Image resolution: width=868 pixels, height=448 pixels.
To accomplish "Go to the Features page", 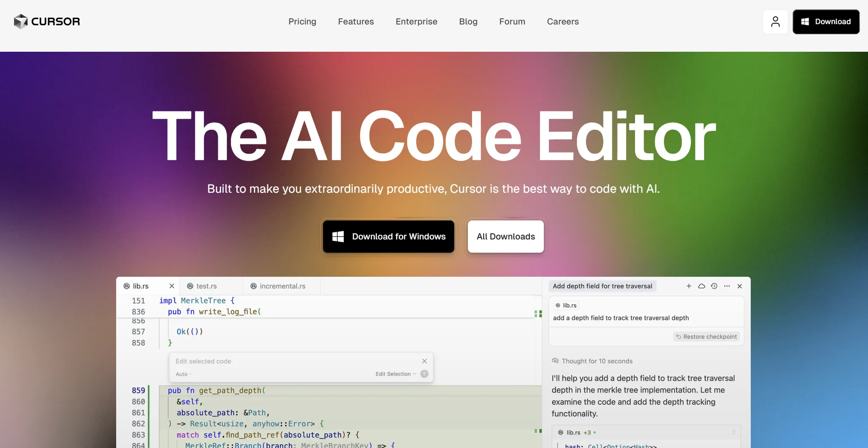I will click(356, 22).
